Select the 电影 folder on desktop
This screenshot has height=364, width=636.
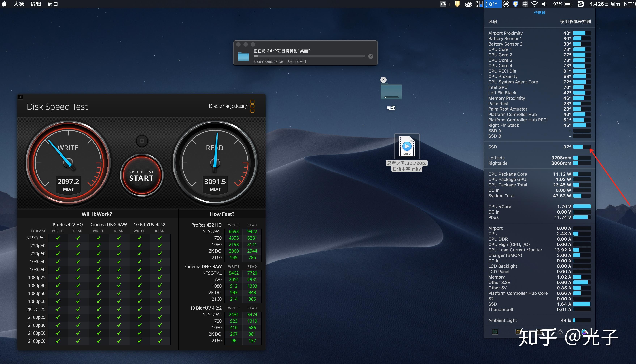click(391, 92)
